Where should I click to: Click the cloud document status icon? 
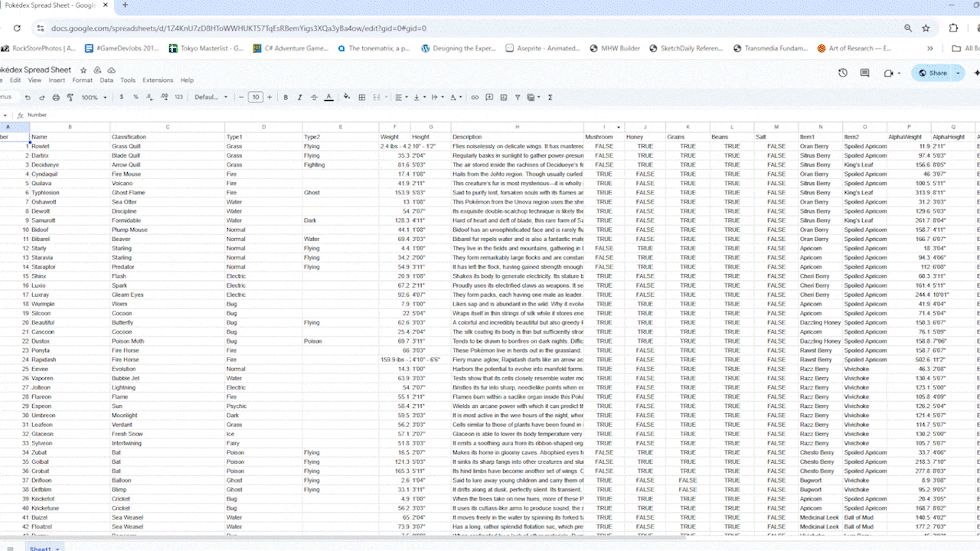tap(112, 70)
